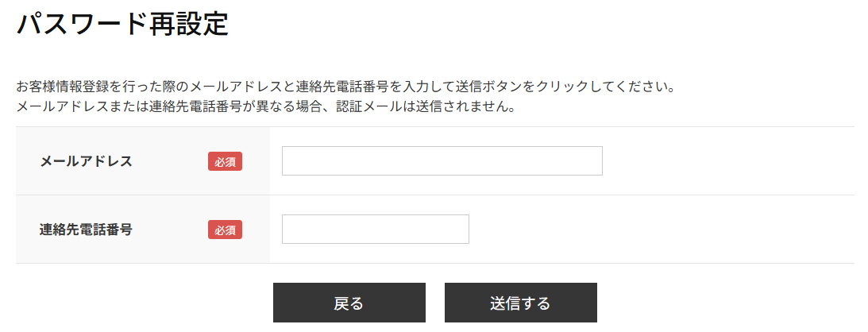Go back using the dark 戻る button
Screen dimensions: 868x332
coord(349,303)
